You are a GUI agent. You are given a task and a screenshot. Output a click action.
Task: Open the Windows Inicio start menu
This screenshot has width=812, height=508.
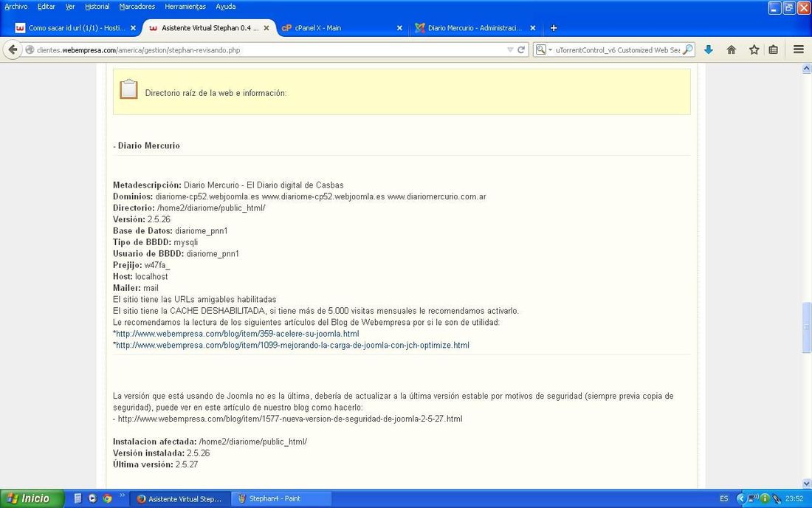click(x=31, y=498)
